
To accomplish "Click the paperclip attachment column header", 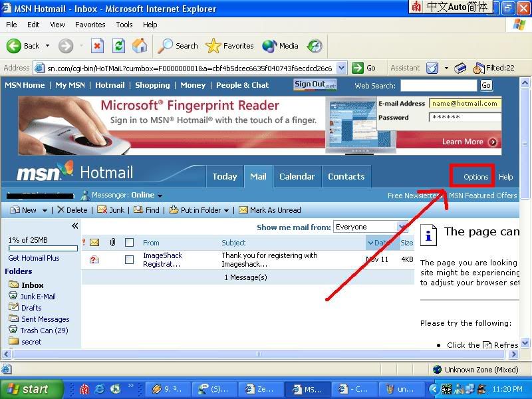I will (x=112, y=242).
